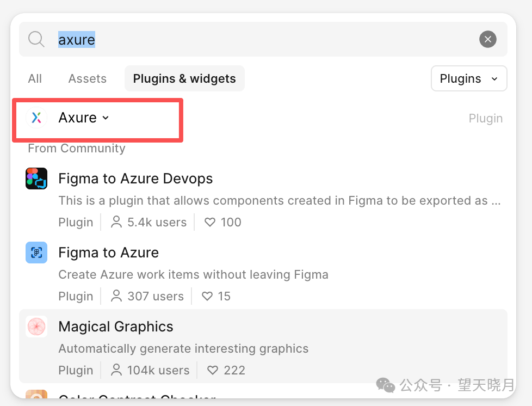532x406 pixels.
Task: Click the 5.4k users person icon
Action: (116, 222)
